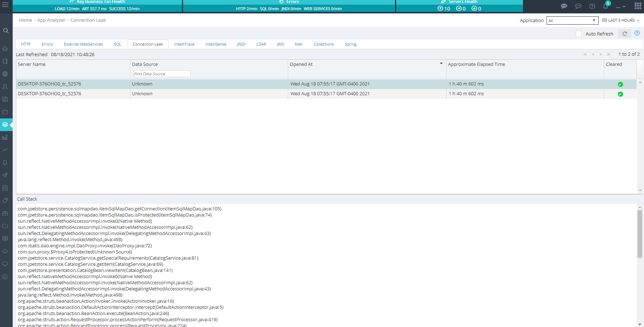Open the globe icon in the sidebar
Screen dimensions: 644x327
tap(5, 74)
